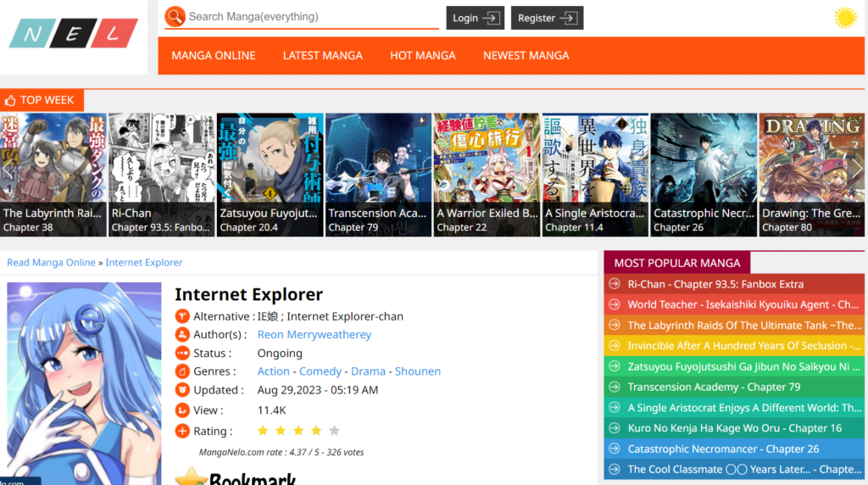Image resolution: width=868 pixels, height=485 pixels.
Task: Click the carousel previous arrow
Action: [x=8, y=169]
